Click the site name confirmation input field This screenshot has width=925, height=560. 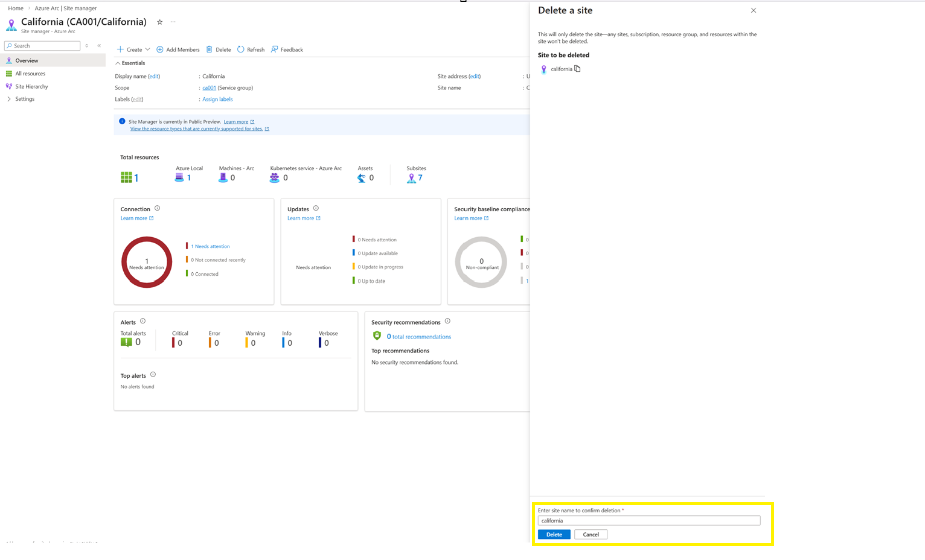click(x=649, y=521)
